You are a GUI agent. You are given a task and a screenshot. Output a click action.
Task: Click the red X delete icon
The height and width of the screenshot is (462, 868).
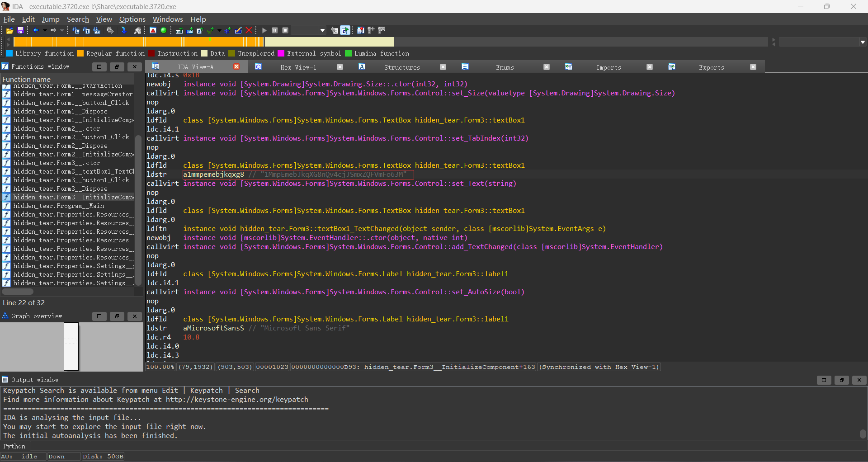click(x=249, y=30)
